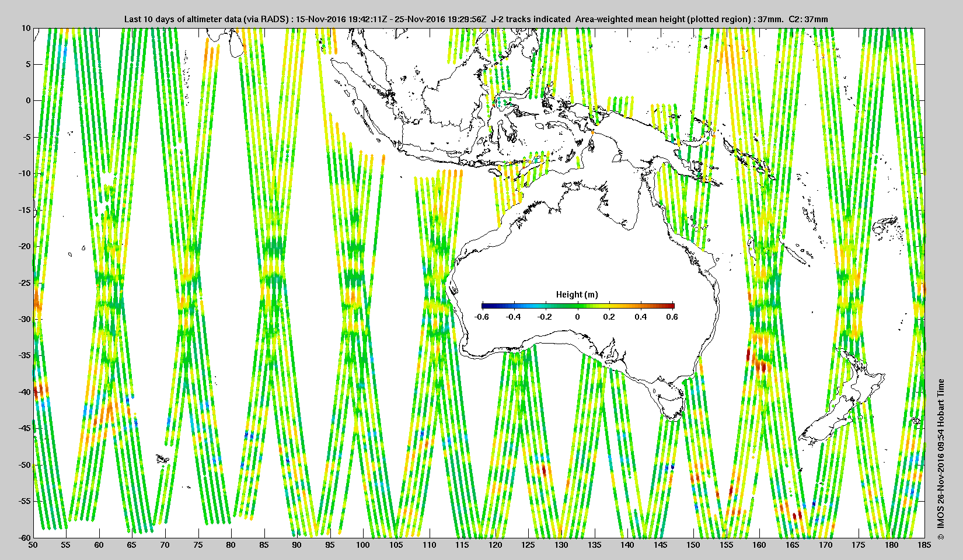The width and height of the screenshot is (963, 560).
Task: Click longitude tick '75' on the x-axis
Action: (198, 545)
